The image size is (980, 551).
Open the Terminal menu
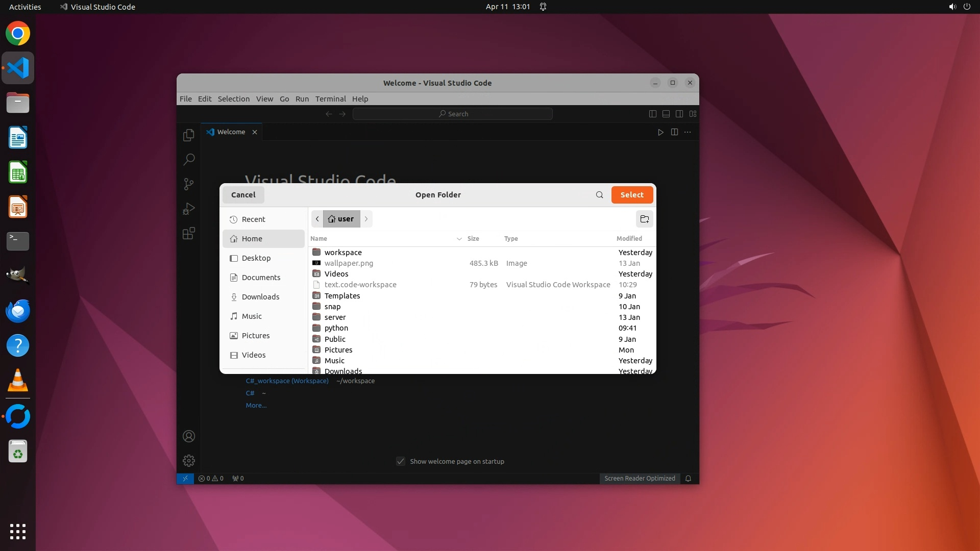pyautogui.click(x=330, y=99)
